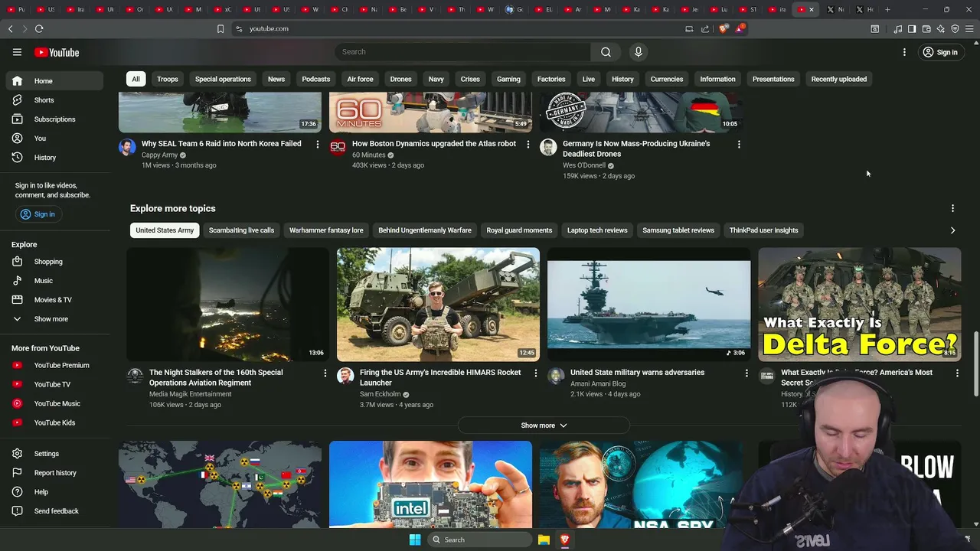Image resolution: width=980 pixels, height=551 pixels.
Task: Choose the Royal guard moments topic
Action: [x=519, y=230]
